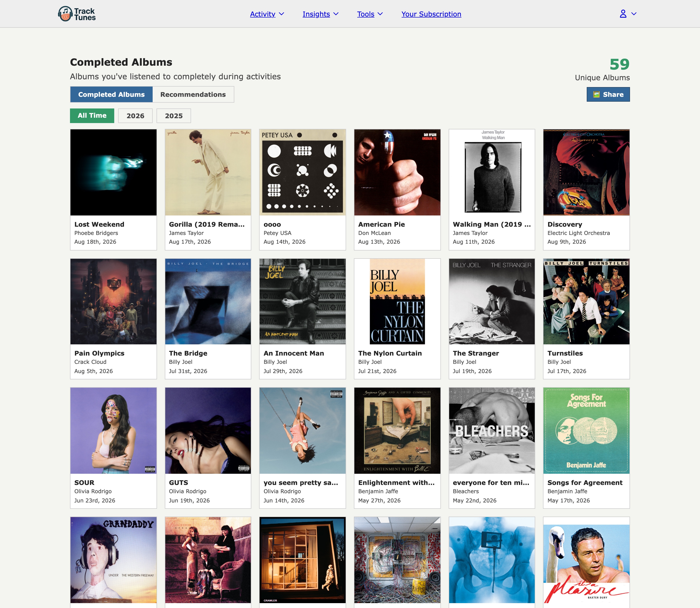The width and height of the screenshot is (700, 608).
Task: Open the user account icon menu
Action: [623, 14]
